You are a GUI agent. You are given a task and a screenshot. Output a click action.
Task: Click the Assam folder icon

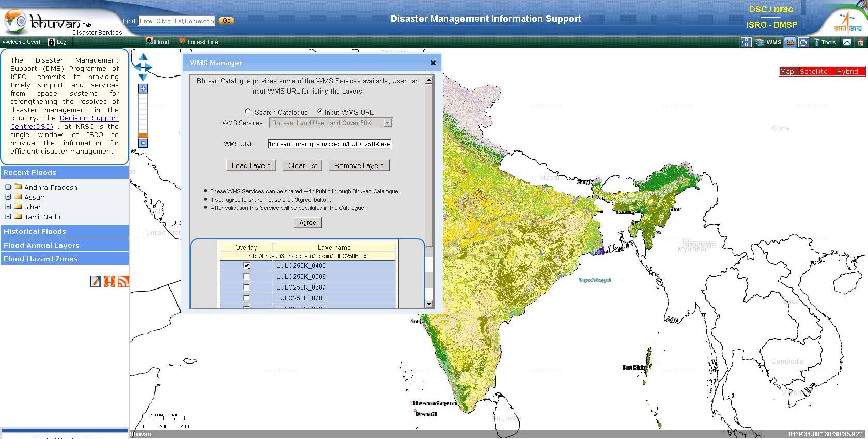click(18, 196)
